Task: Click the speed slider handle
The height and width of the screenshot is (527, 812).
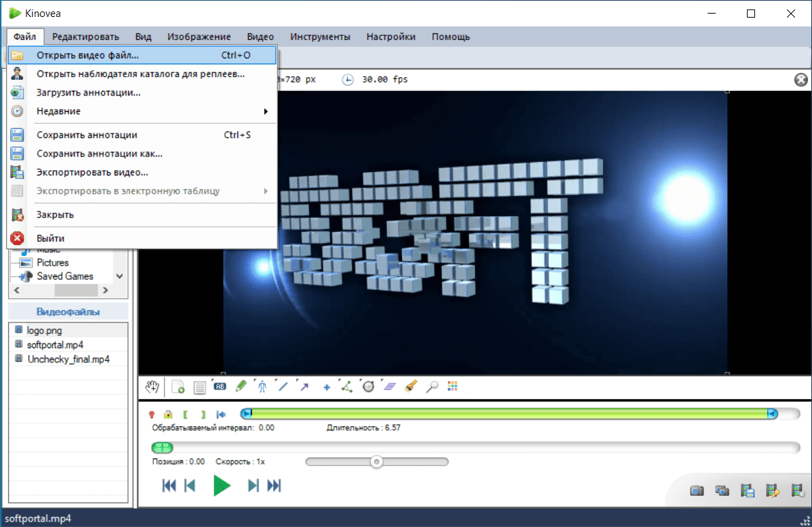Action: [376, 462]
